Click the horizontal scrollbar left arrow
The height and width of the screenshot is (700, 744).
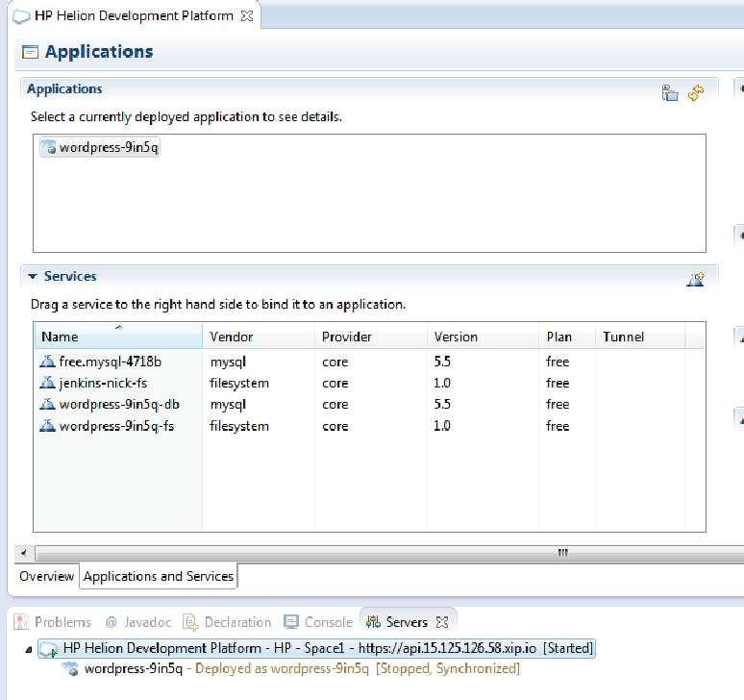coord(23,553)
